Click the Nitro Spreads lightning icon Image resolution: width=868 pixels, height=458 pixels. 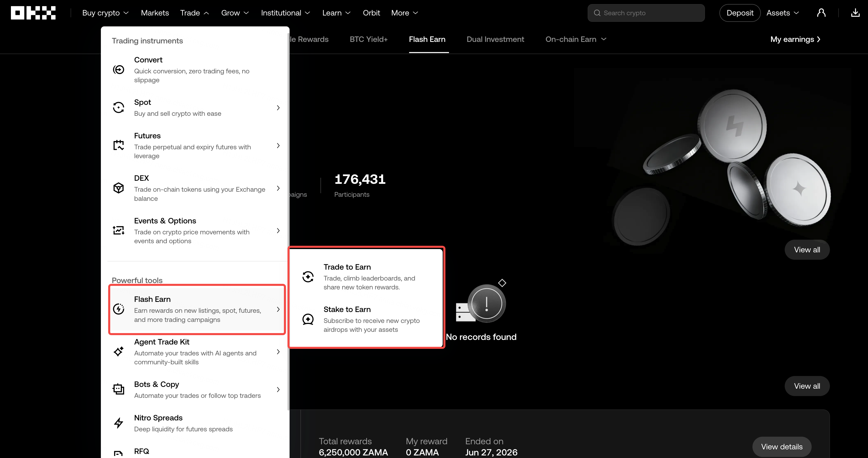tap(119, 423)
